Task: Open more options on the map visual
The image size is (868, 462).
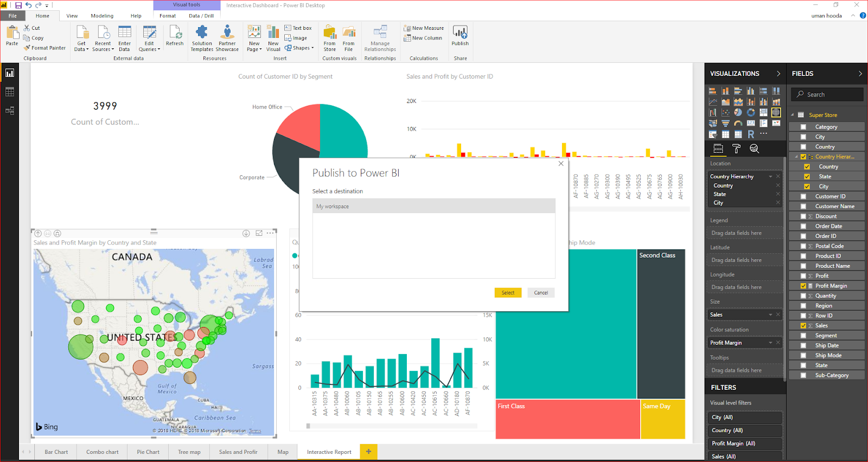Action: [x=270, y=233]
